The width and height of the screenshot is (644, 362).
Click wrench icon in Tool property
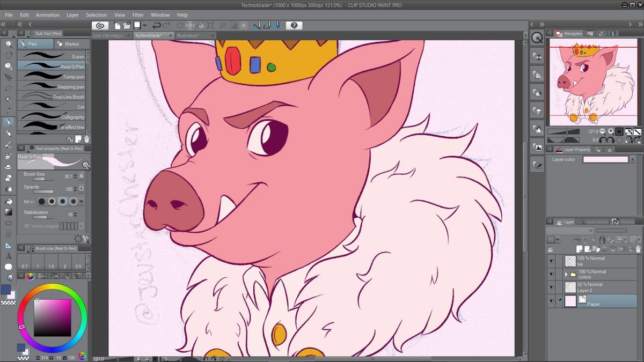[86, 239]
